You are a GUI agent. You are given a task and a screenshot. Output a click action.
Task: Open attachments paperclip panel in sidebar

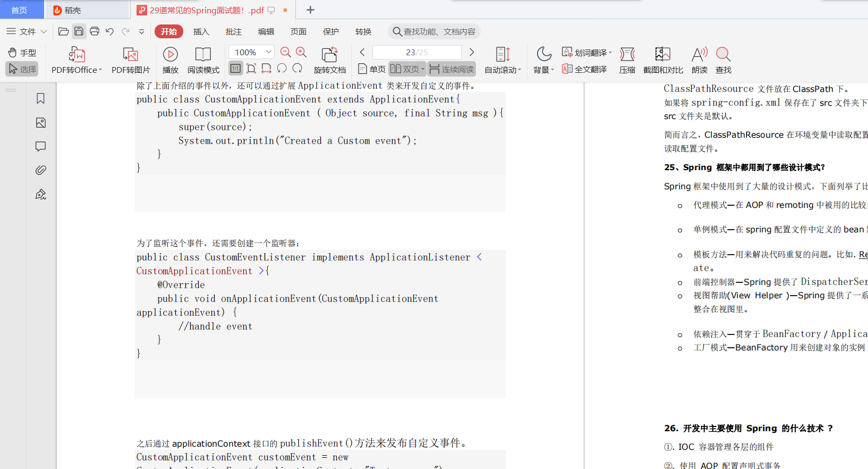coord(40,170)
